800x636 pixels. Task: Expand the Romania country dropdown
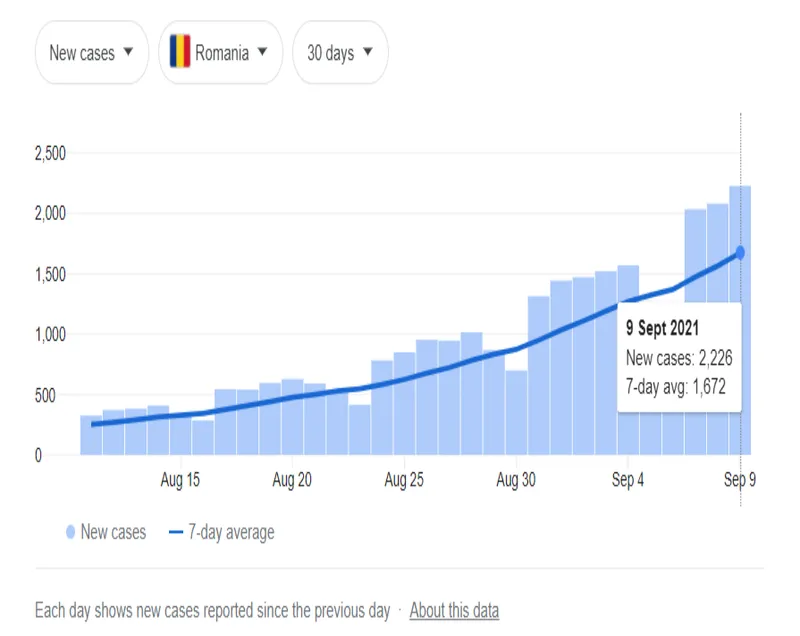(220, 53)
